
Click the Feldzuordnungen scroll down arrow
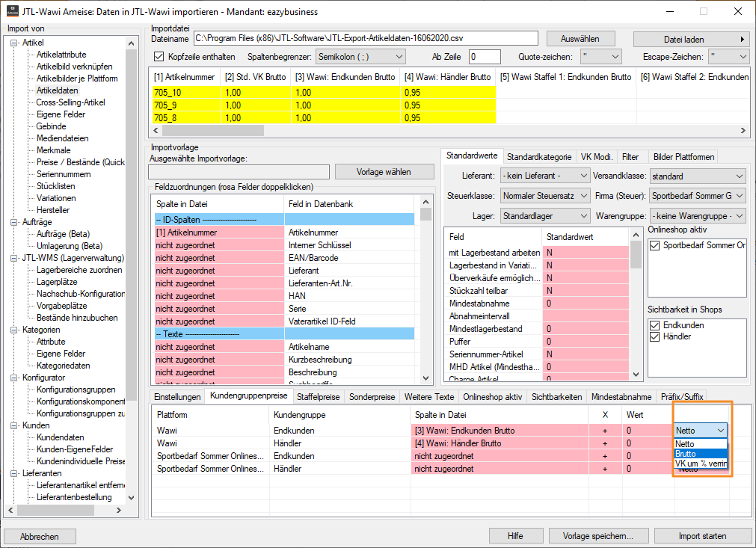[425, 378]
